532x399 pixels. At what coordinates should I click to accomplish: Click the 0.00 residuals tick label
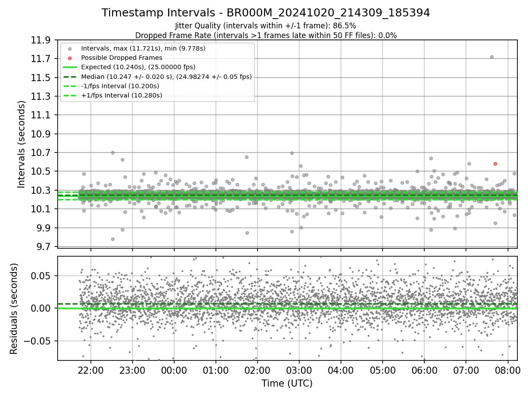click(x=41, y=309)
